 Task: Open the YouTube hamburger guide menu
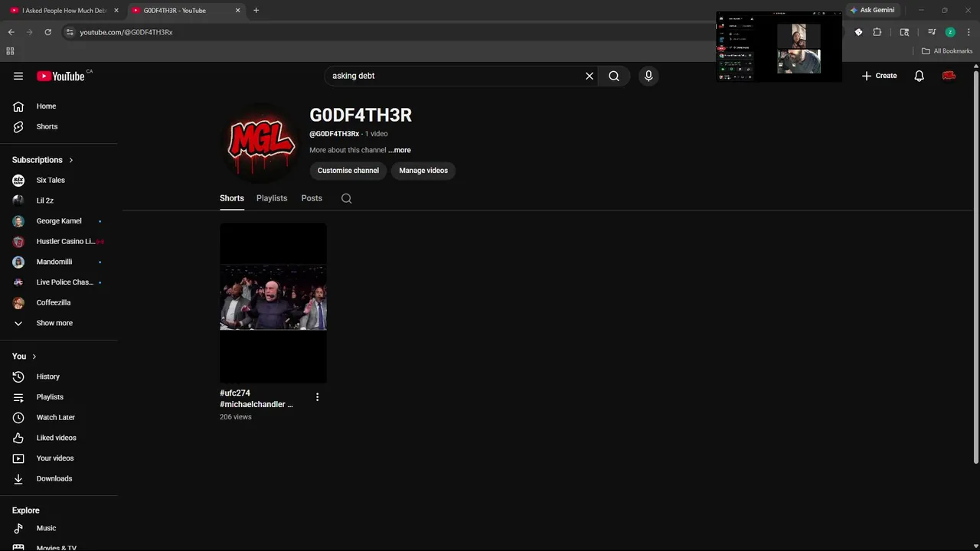(x=18, y=76)
